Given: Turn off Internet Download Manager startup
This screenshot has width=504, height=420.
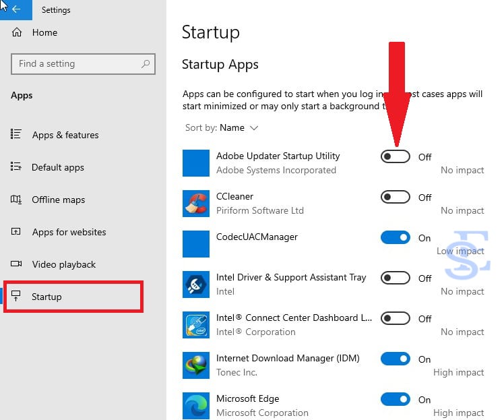Looking at the screenshot, I should point(395,359).
